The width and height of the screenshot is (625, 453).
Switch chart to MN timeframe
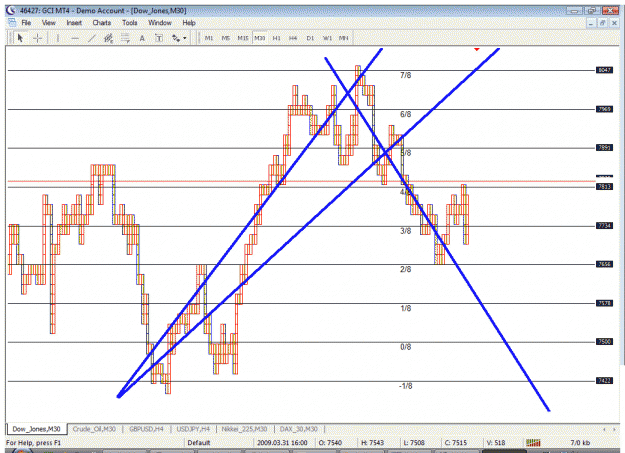(x=344, y=38)
